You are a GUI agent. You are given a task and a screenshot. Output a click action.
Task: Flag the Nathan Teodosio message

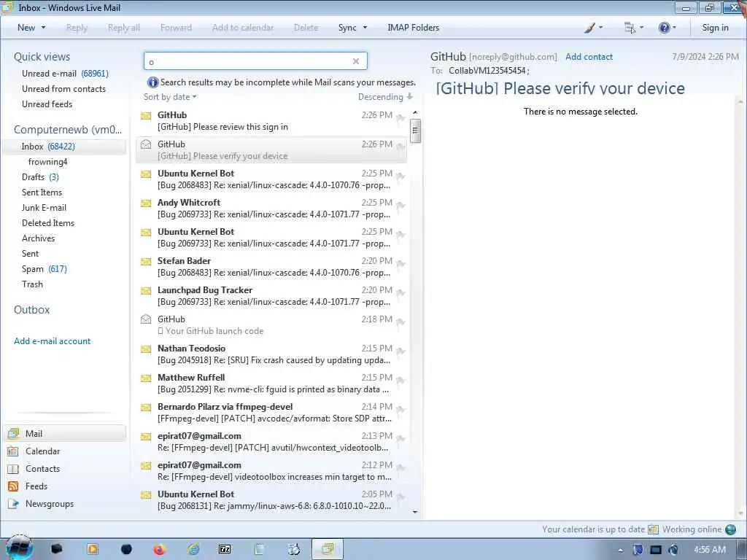point(400,351)
